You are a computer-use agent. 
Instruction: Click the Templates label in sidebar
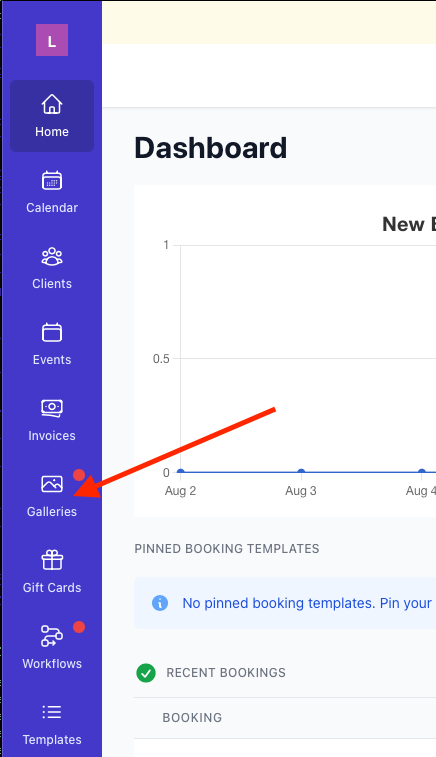pos(52,740)
